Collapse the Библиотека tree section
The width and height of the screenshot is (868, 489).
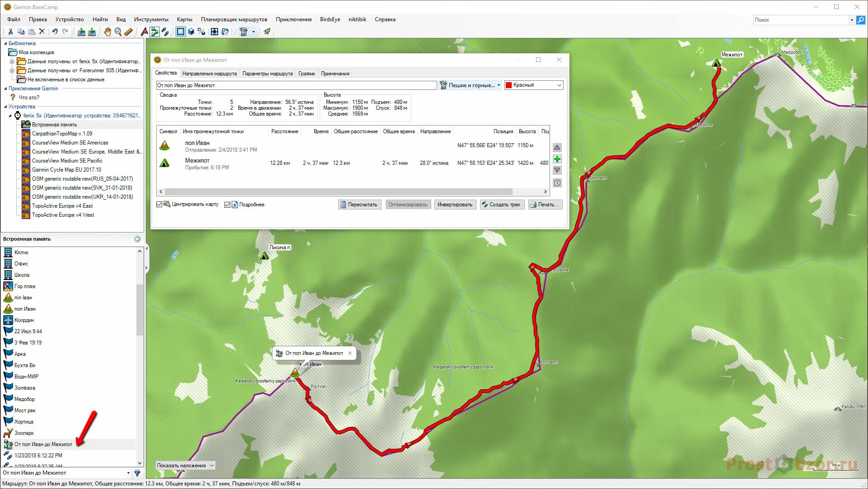pyautogui.click(x=5, y=43)
